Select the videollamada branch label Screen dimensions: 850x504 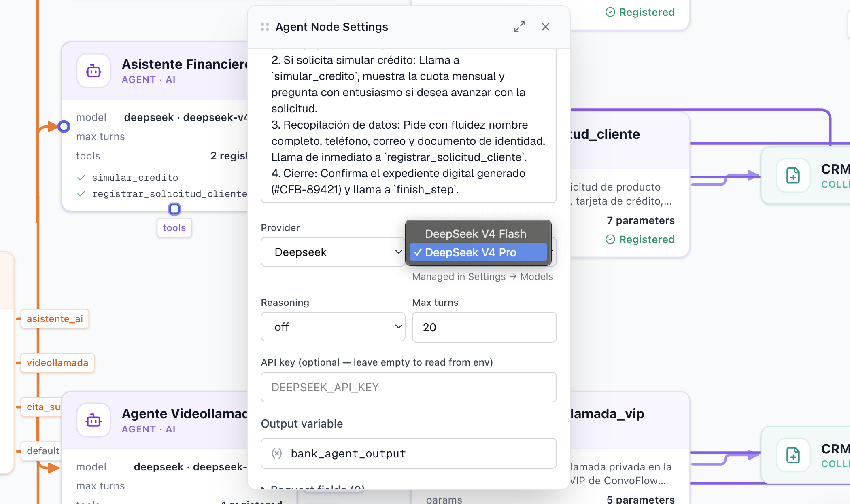(x=57, y=363)
